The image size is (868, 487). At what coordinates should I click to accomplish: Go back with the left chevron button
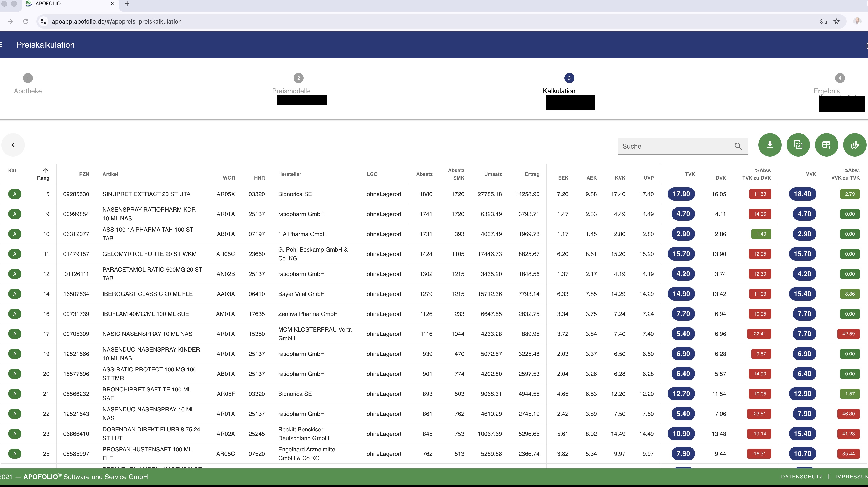point(13,145)
